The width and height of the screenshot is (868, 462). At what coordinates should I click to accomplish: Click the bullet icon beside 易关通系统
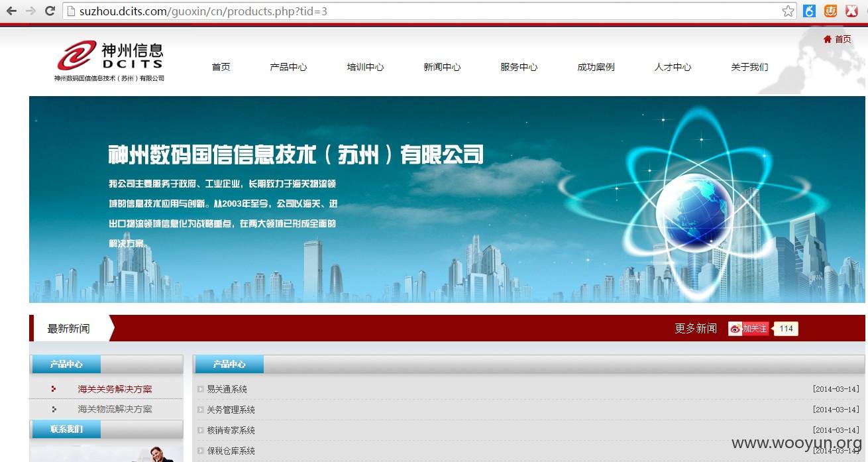point(201,389)
